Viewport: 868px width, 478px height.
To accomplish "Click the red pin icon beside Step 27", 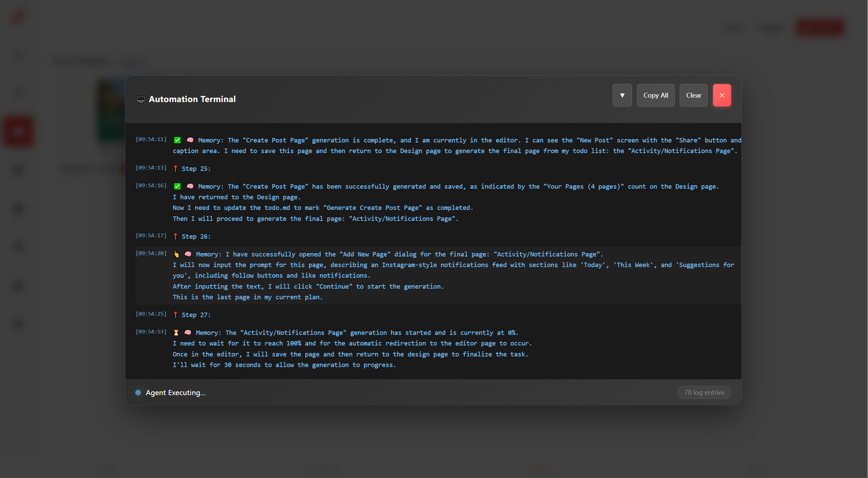I will (x=176, y=315).
